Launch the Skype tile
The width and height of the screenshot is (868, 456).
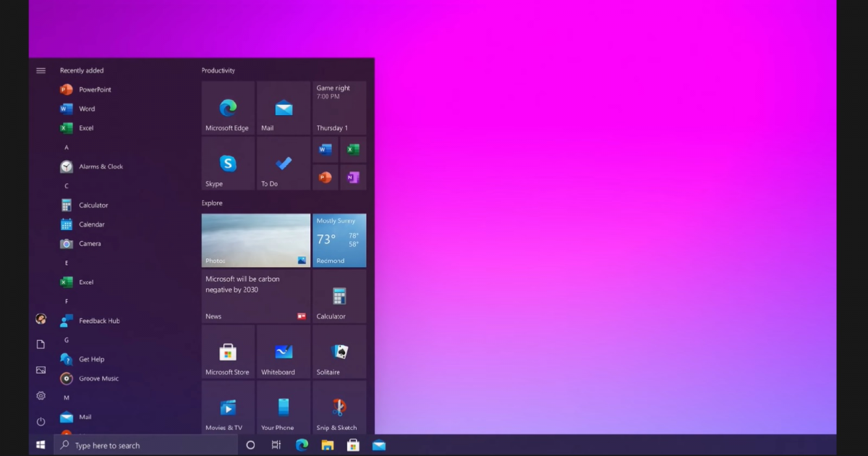click(228, 164)
